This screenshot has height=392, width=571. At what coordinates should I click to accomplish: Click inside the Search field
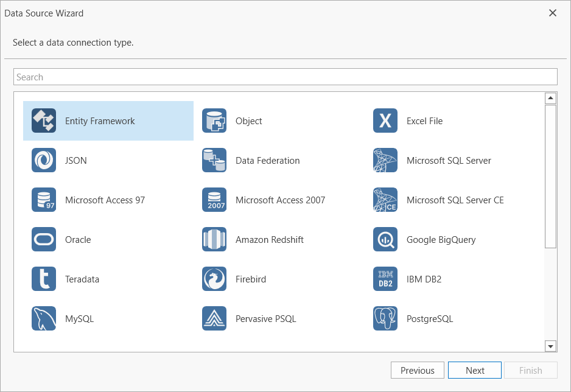(285, 77)
